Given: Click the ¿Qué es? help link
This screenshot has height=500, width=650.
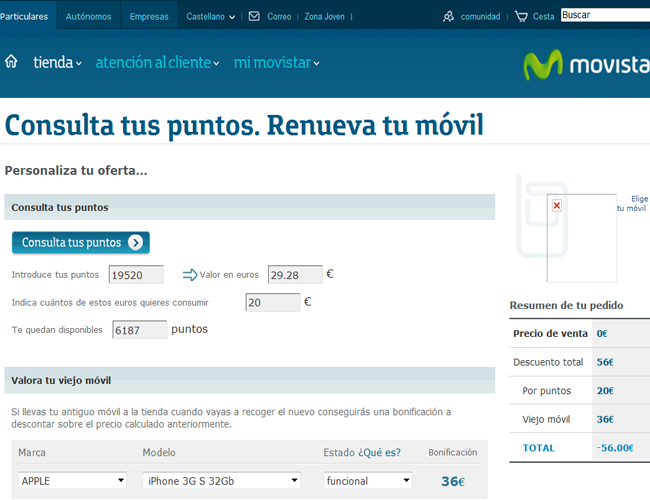Looking at the screenshot, I should (x=379, y=452).
